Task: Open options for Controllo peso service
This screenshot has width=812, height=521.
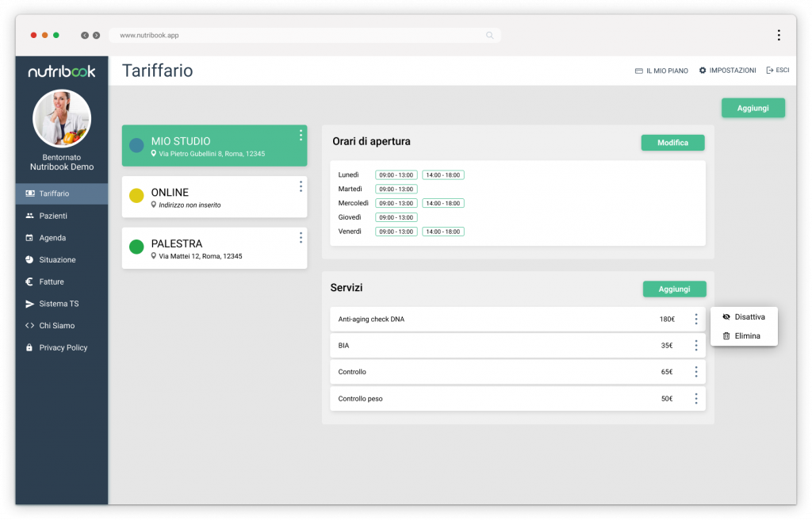Action: click(x=695, y=399)
